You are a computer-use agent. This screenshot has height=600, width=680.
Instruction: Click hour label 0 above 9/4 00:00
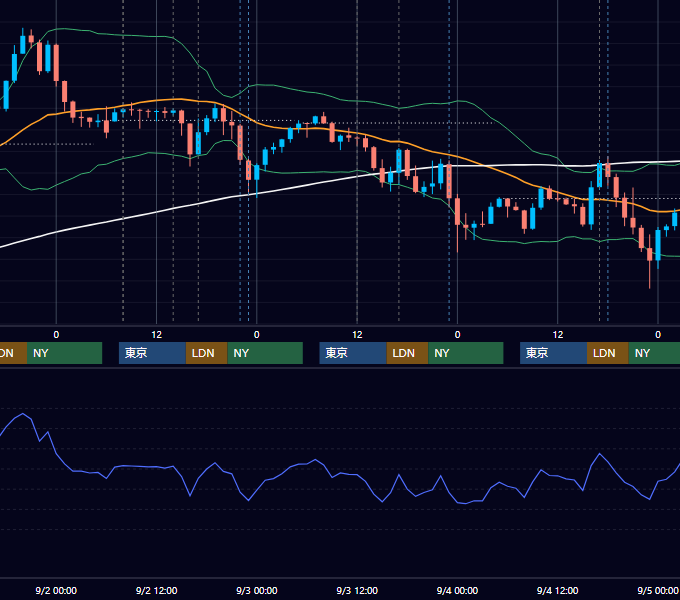point(457,335)
